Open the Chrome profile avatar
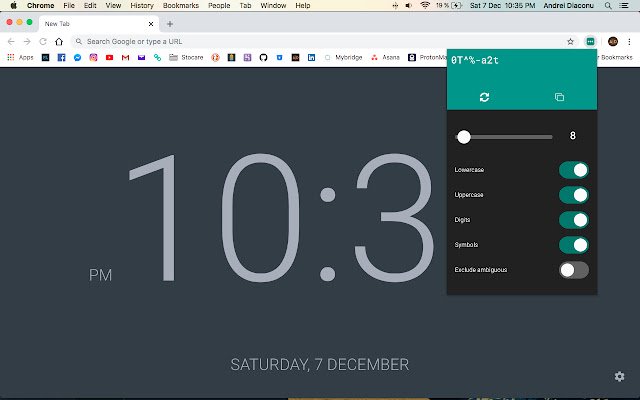Image resolution: width=640 pixels, height=400 pixels. point(613,41)
